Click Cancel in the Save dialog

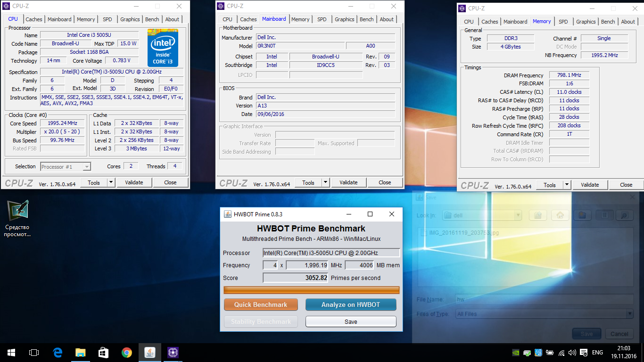(x=619, y=334)
